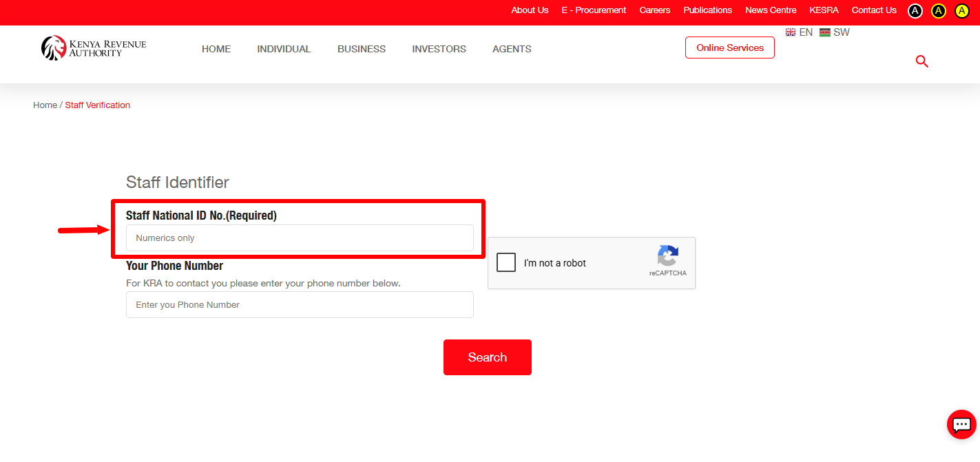
Task: Open the INDIVIDUAL menu
Action: coord(284,49)
